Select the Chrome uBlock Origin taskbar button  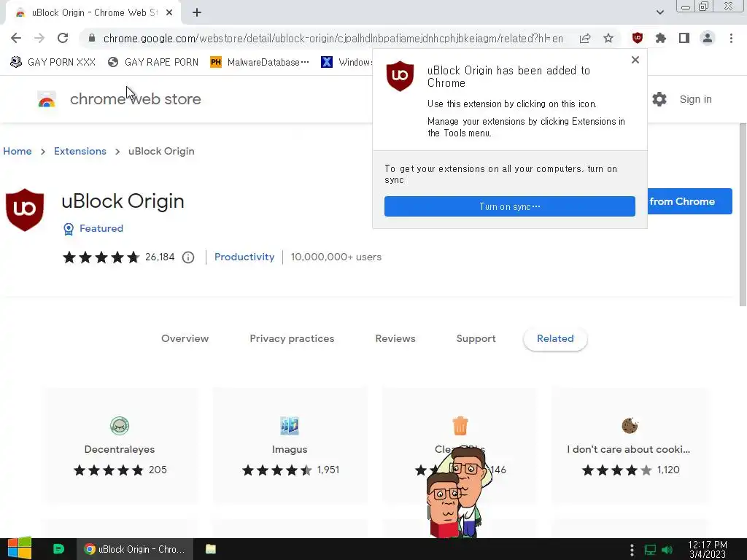pyautogui.click(x=135, y=549)
